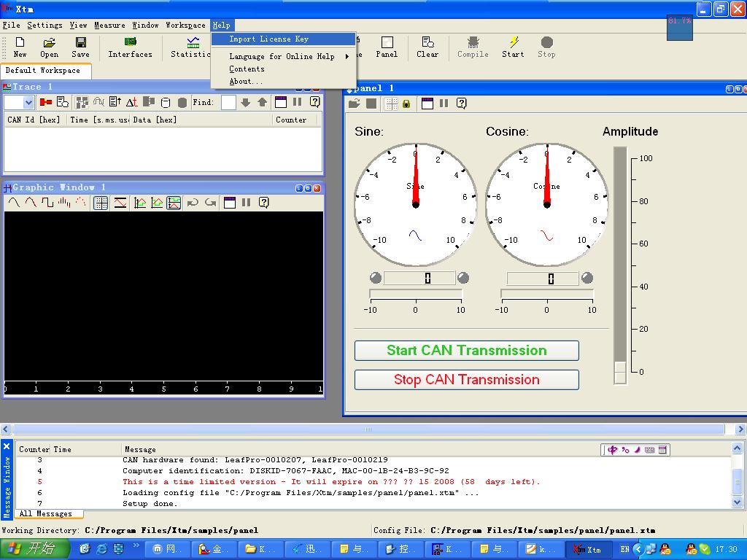This screenshot has height=560, width=747.
Task: Click the Find down arrow in Trace window
Action: pos(245,102)
